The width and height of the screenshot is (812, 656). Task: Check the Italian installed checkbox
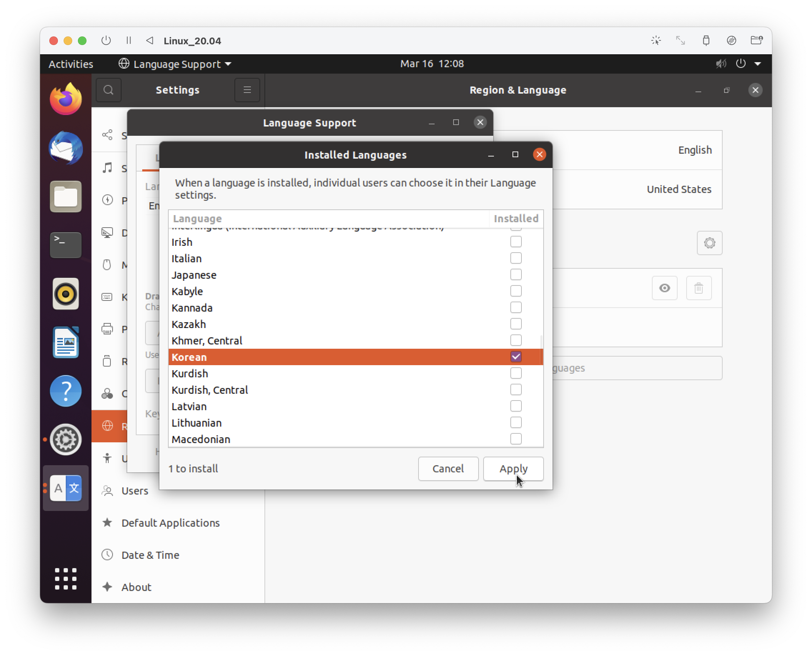(516, 258)
